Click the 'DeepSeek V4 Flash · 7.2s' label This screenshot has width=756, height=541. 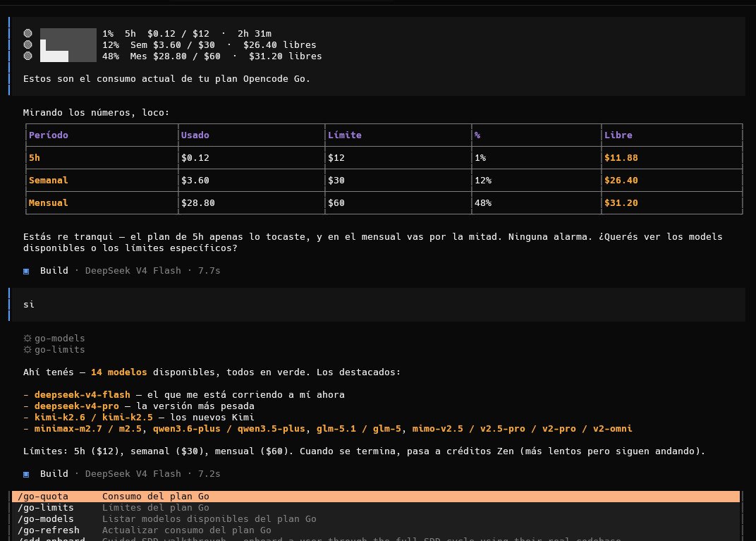pos(152,474)
